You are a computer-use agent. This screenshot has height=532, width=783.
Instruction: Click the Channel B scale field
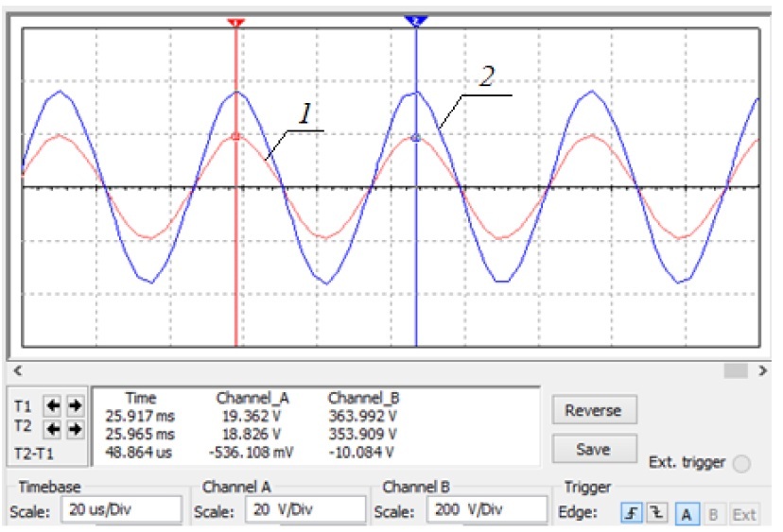pos(485,510)
